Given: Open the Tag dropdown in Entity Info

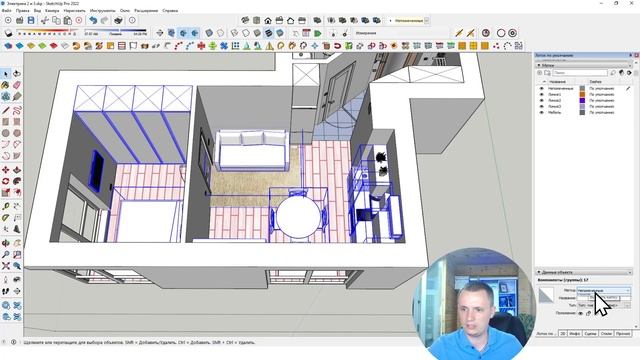Looking at the screenshot, I should [x=604, y=290].
